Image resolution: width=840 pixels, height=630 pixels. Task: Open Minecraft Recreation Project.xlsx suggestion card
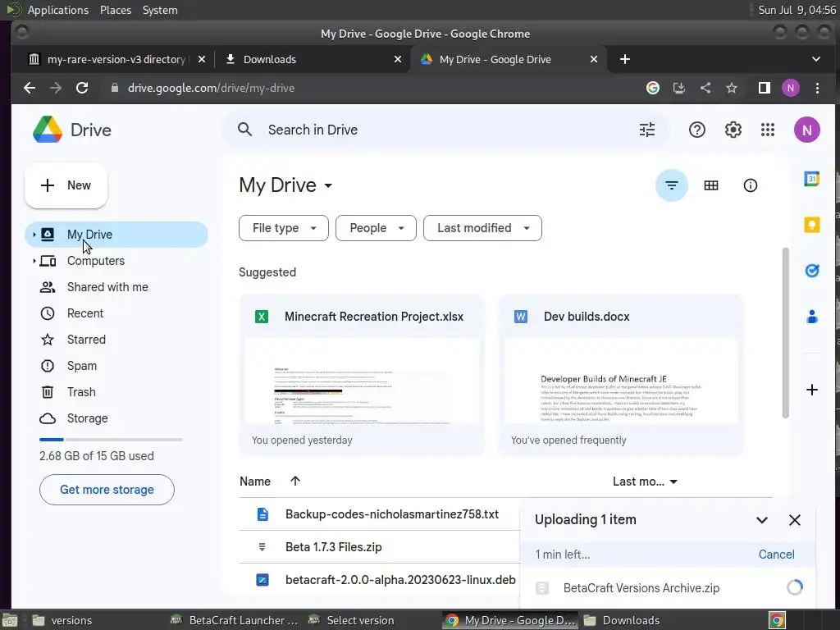362,375
